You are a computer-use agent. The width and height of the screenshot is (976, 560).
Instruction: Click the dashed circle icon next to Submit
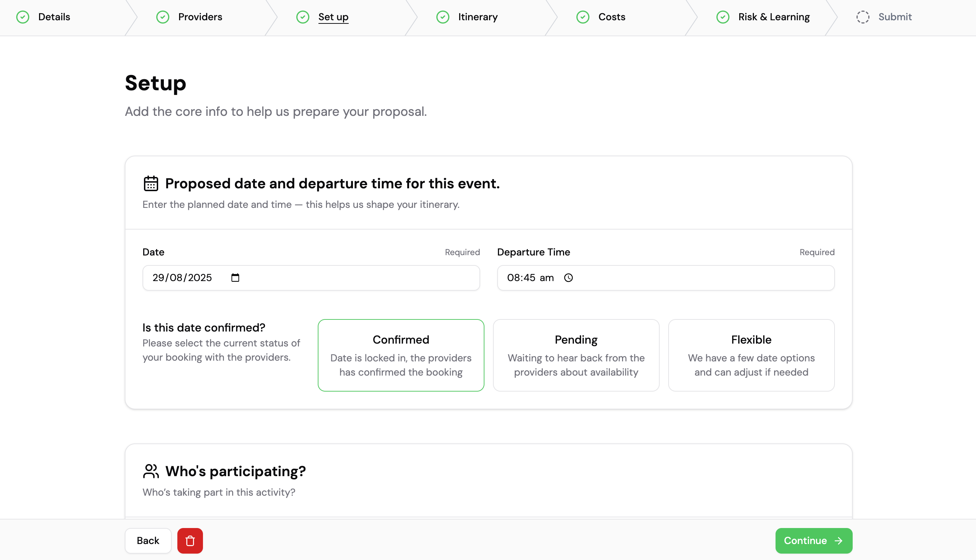coord(863,17)
